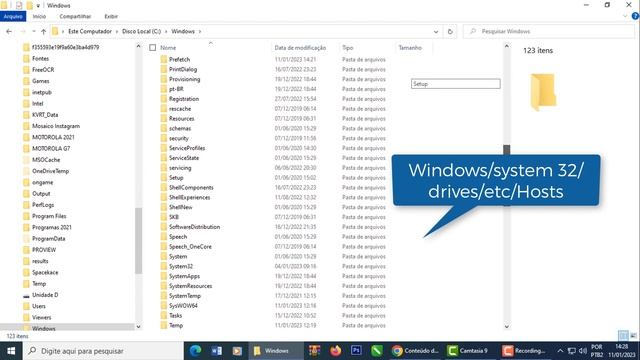640x360 pixels.
Task: Switch to Chrome Conteúdo window
Action: 416,351
